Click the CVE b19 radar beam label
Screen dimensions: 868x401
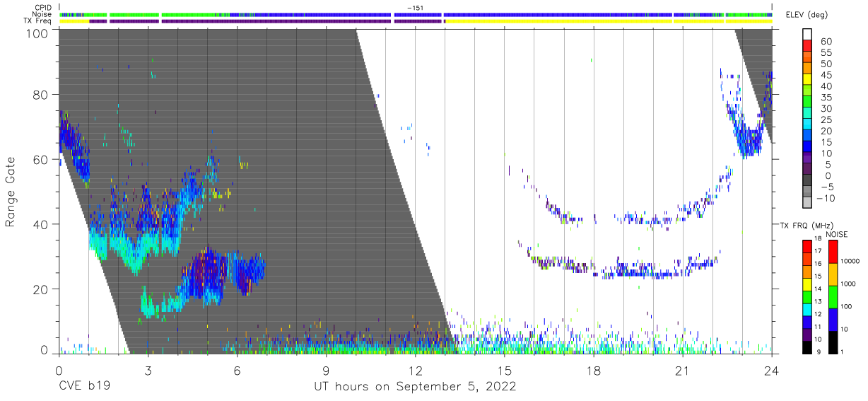coord(83,387)
